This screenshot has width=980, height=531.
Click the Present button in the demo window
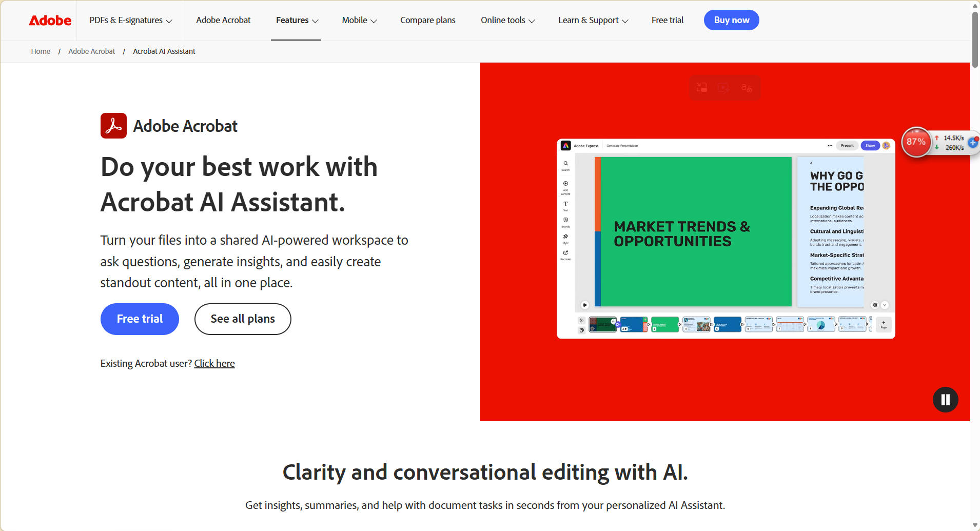click(847, 146)
